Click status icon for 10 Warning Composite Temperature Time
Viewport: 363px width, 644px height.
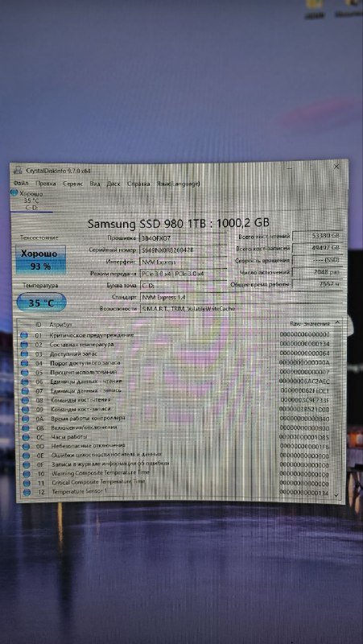tap(27, 474)
